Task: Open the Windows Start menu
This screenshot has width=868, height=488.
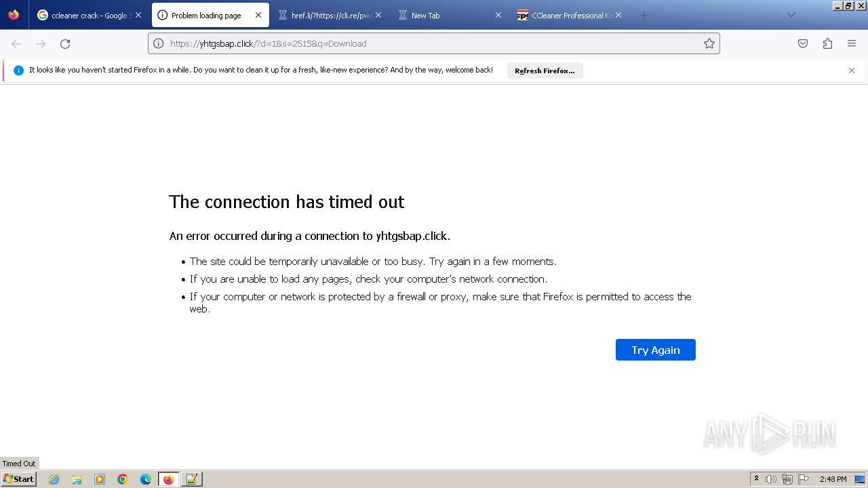Action: tap(19, 479)
